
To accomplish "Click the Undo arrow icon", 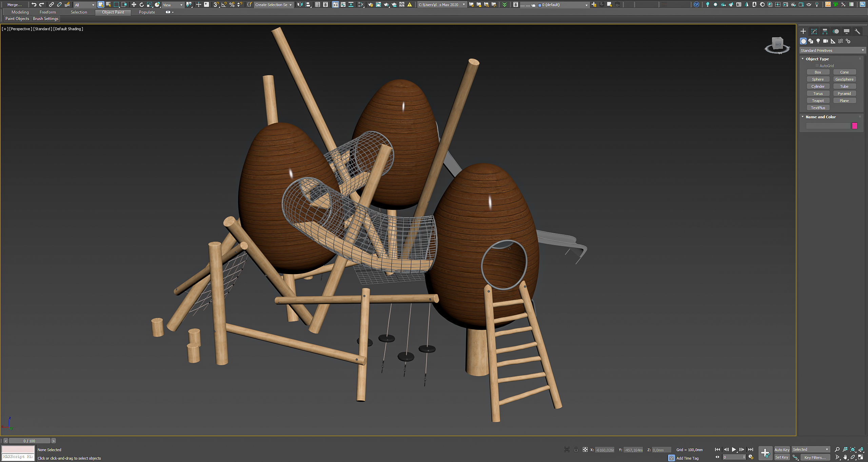I will click(x=34, y=4).
